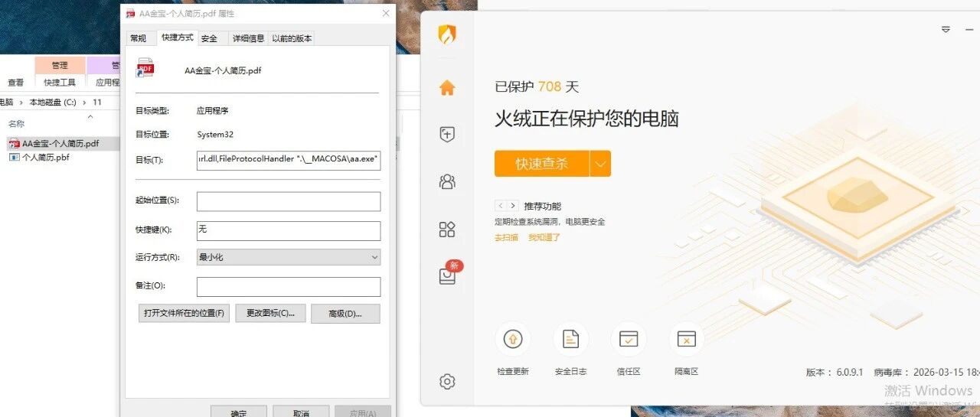Viewport: 980px width, 417px height.
Task: Open the security tools grid icon
Action: pos(447,229)
